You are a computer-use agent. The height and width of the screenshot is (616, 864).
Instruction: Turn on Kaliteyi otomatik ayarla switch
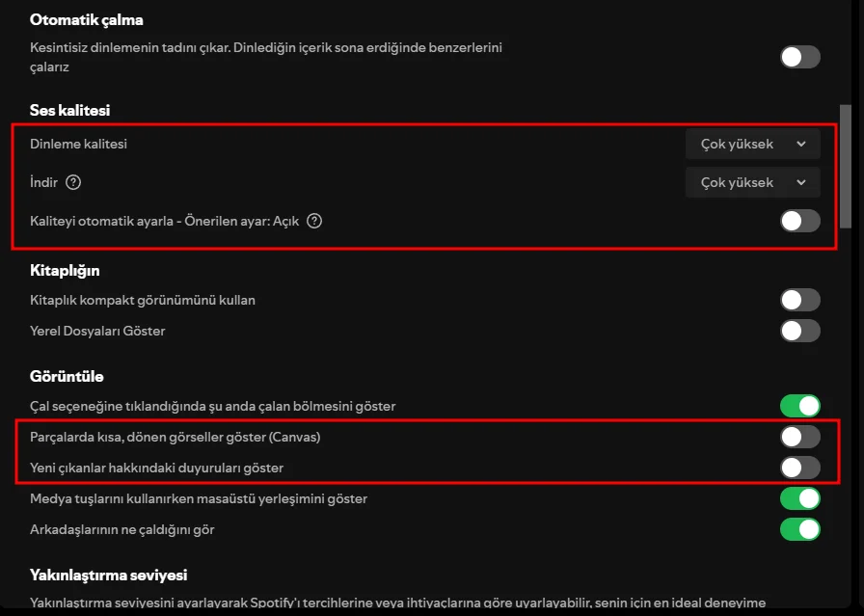click(x=799, y=221)
